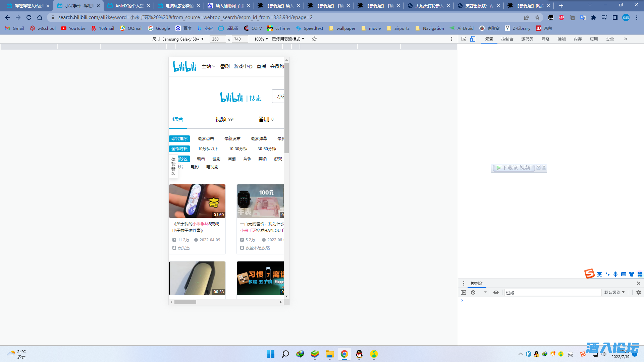Screen dimensions: 644x362
Task: Bookmark this page with the star icon
Action: click(537, 17)
